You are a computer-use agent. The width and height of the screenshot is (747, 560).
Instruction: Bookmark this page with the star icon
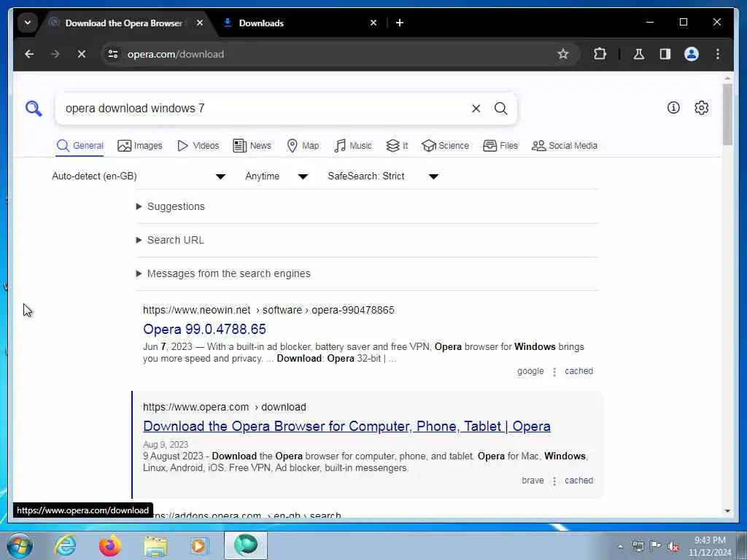click(563, 54)
